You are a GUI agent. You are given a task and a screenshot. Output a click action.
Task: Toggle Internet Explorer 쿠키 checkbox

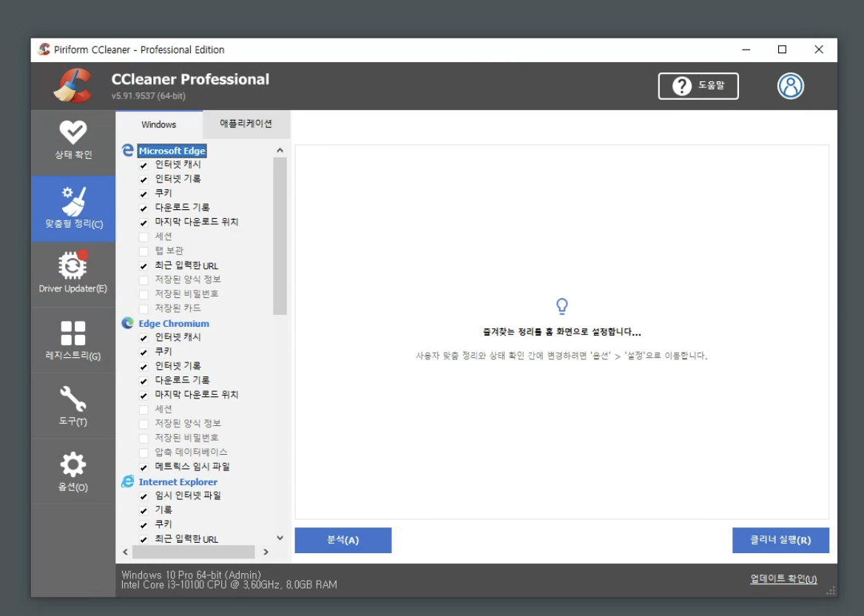click(144, 525)
